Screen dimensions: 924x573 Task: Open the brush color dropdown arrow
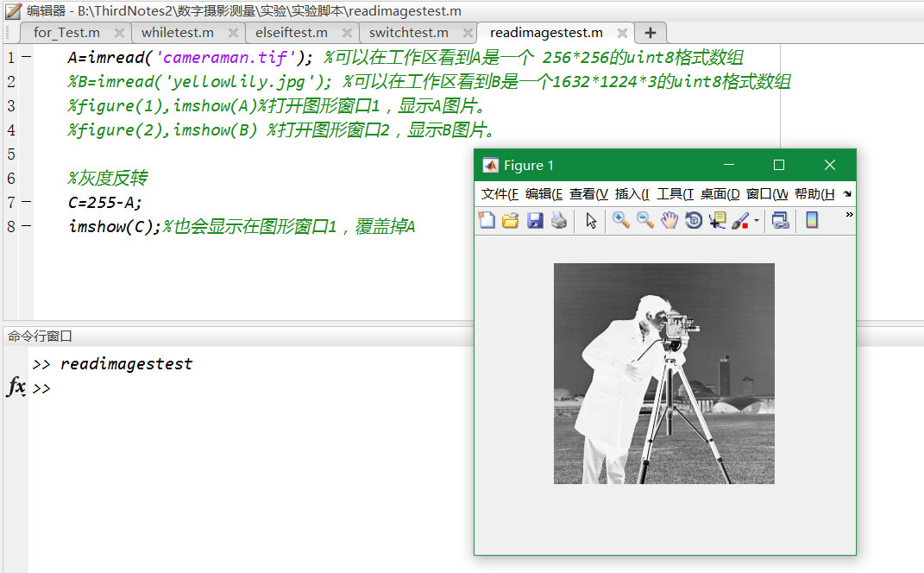click(x=756, y=220)
